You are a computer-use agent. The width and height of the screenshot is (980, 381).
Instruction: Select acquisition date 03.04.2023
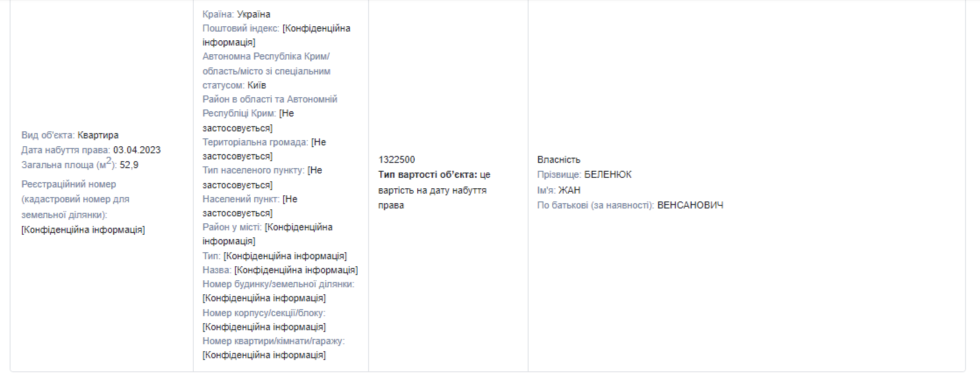137,150
